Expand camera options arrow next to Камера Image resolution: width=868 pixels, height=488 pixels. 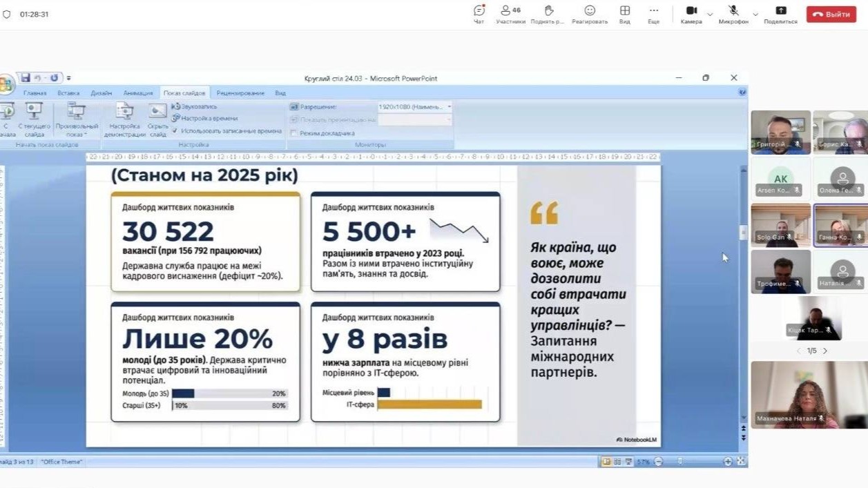coord(710,14)
